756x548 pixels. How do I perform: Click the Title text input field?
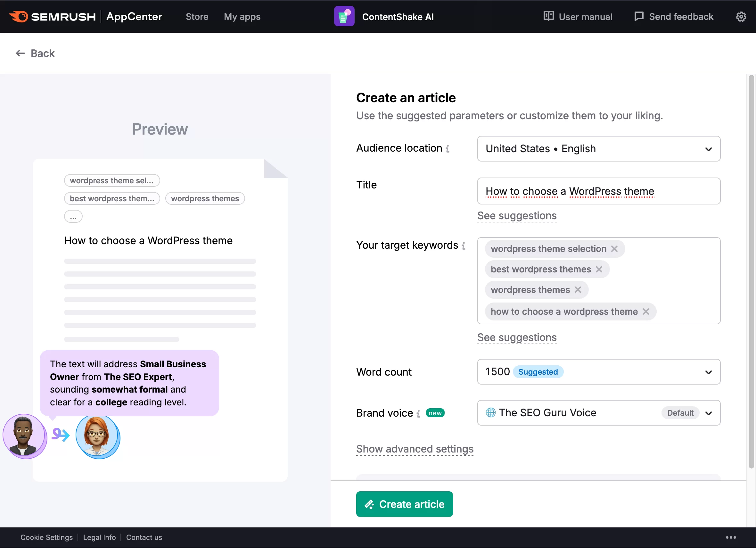tap(599, 191)
